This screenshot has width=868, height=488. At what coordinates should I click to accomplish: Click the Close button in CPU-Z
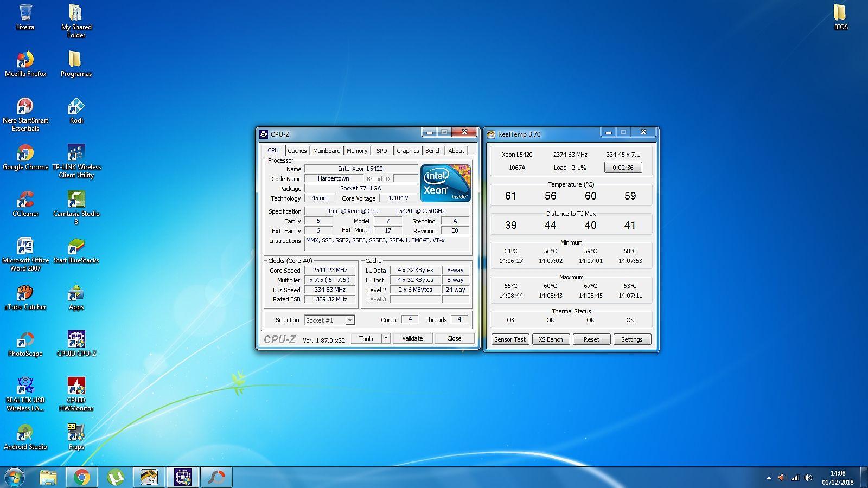454,338
